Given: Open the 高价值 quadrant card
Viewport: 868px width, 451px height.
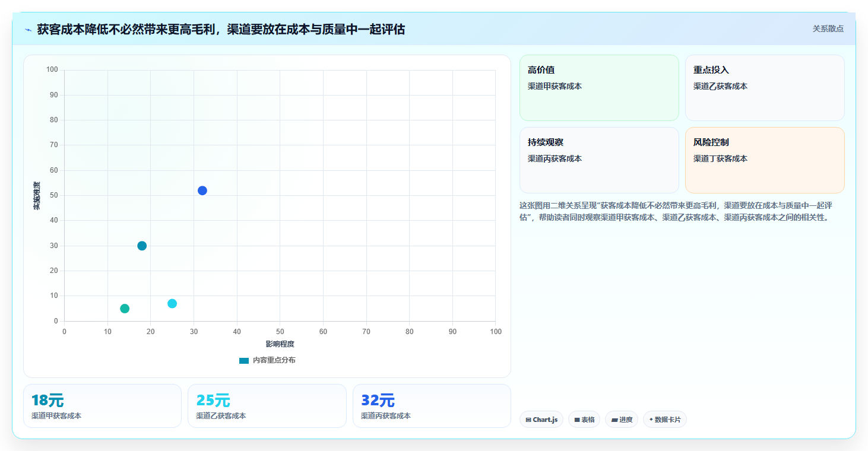Looking at the screenshot, I should click(x=599, y=88).
